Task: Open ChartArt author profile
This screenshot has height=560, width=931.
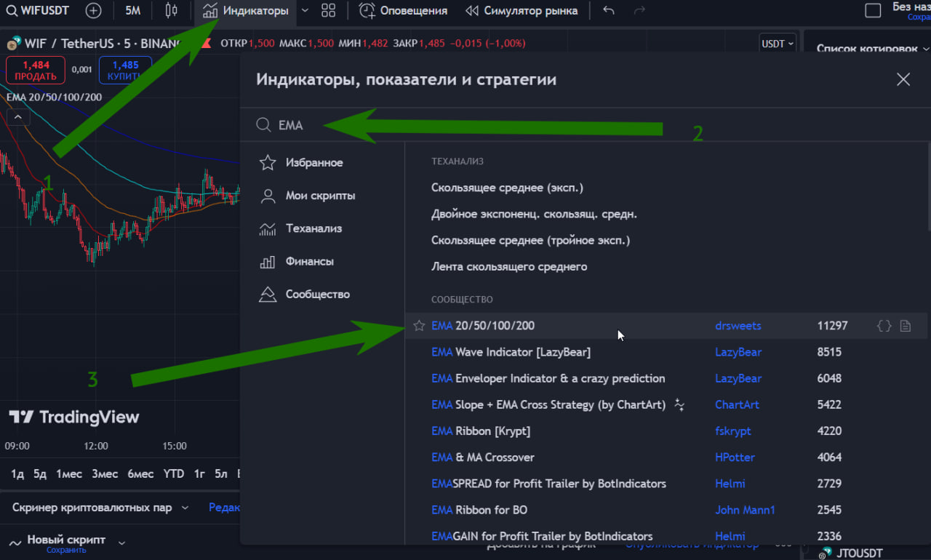Action: point(737,404)
